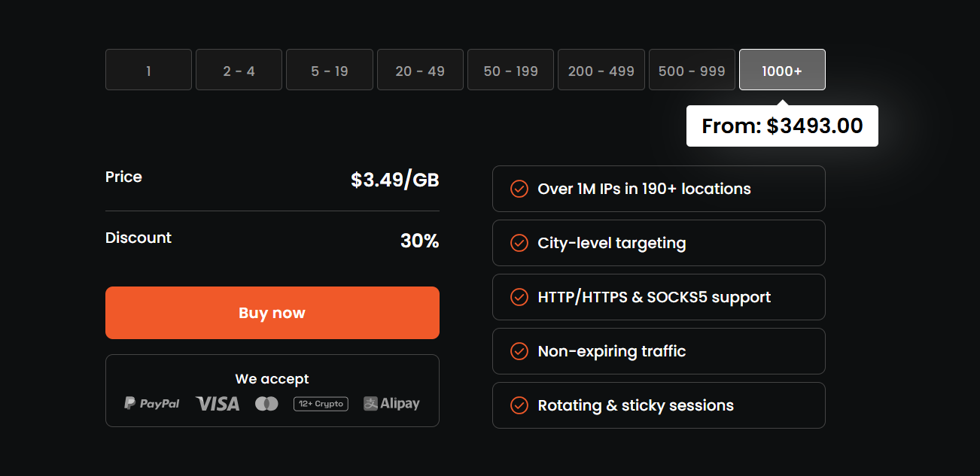Switch to the 20 - 49 tier

click(x=420, y=70)
